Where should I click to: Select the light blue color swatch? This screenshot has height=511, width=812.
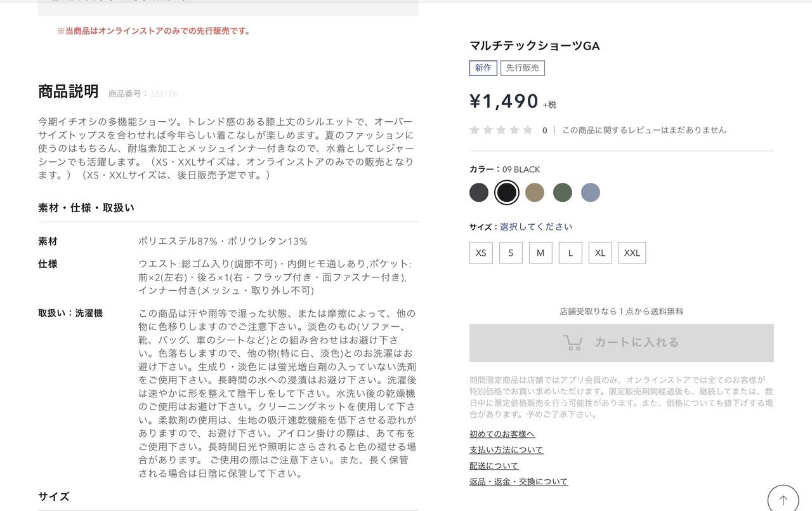(x=590, y=192)
